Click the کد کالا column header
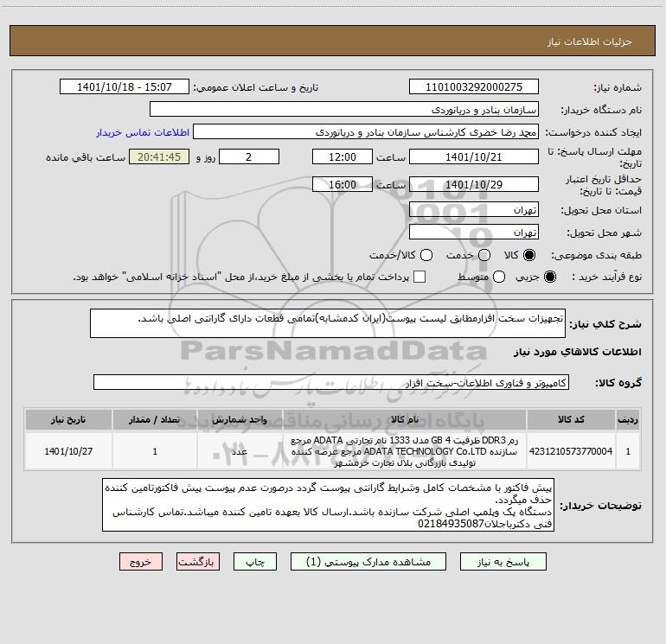This screenshot has height=644, width=666. click(x=571, y=419)
